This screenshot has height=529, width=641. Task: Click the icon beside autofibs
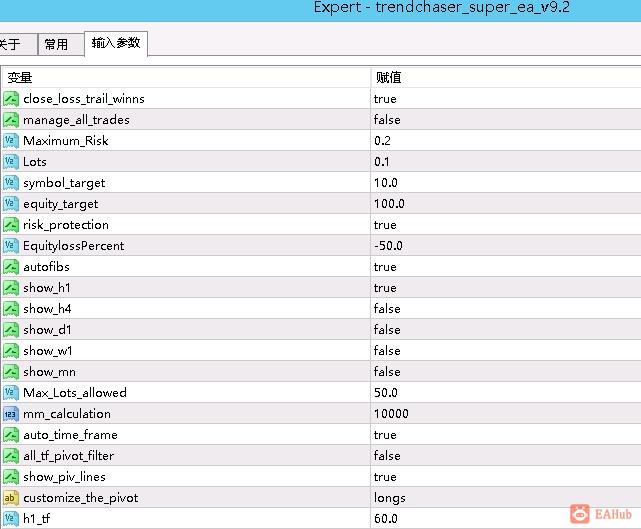(x=11, y=267)
